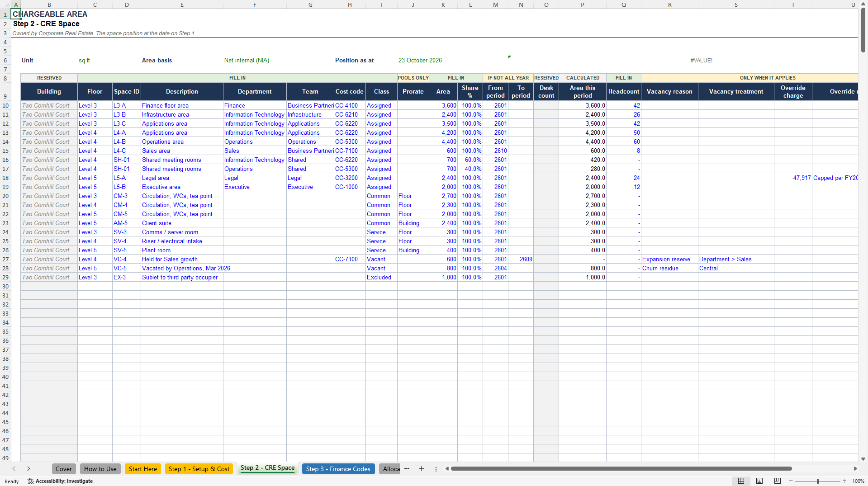Select the Client suite description cell
This screenshot has width=868, height=486.
[182, 223]
